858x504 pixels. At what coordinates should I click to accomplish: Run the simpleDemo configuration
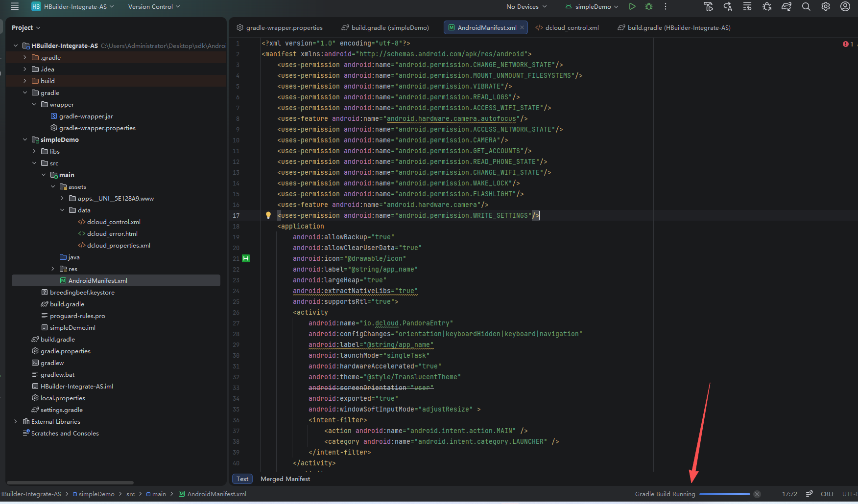[x=632, y=6]
